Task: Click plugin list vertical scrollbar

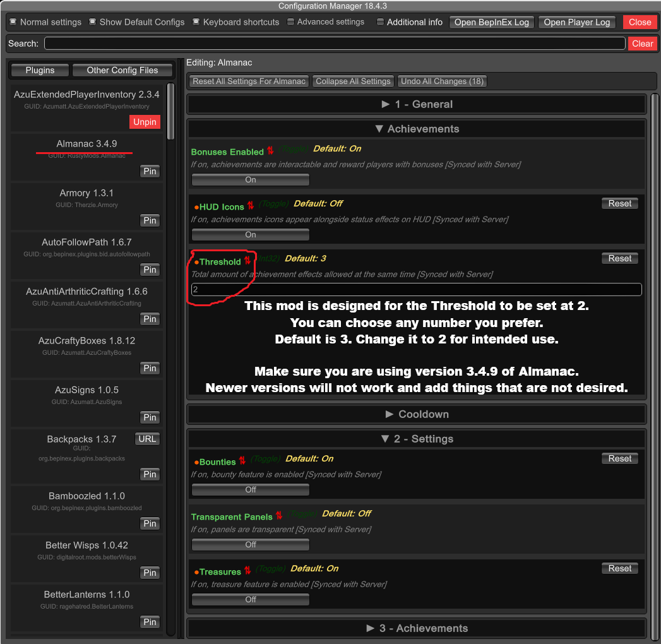Action: click(170, 112)
